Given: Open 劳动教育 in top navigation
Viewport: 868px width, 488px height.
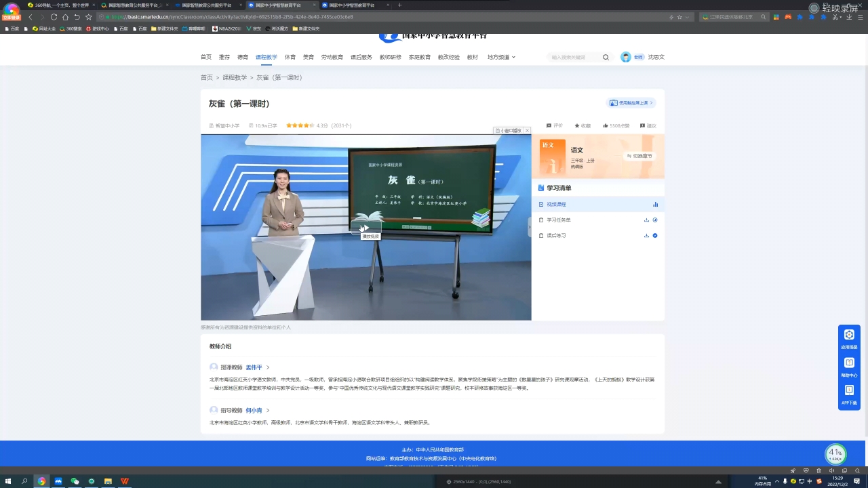Looking at the screenshot, I should (x=332, y=58).
